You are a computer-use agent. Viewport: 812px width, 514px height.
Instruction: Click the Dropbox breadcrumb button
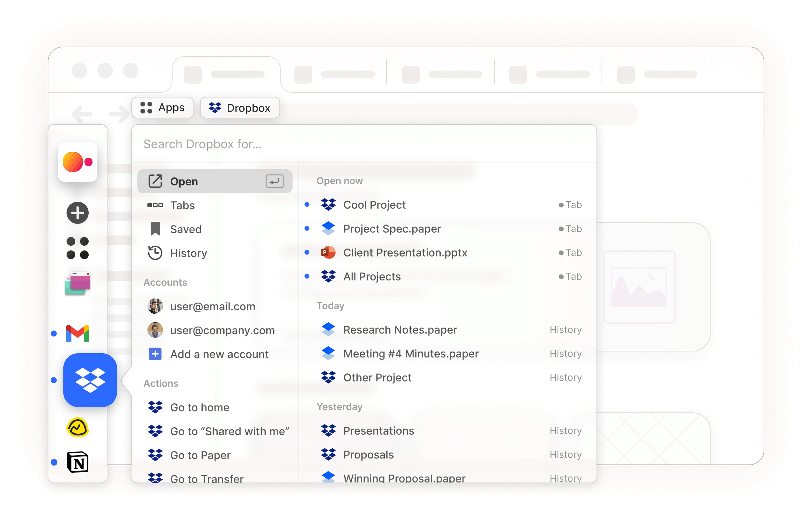pyautogui.click(x=240, y=108)
